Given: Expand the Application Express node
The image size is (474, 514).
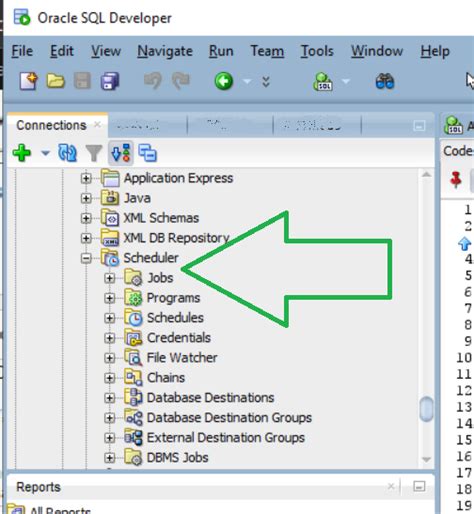Looking at the screenshot, I should click(x=86, y=178).
